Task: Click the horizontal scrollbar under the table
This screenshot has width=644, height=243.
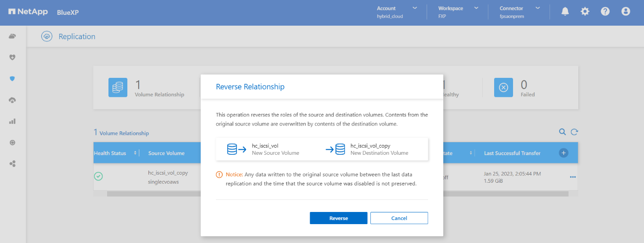Action: pyautogui.click(x=153, y=194)
